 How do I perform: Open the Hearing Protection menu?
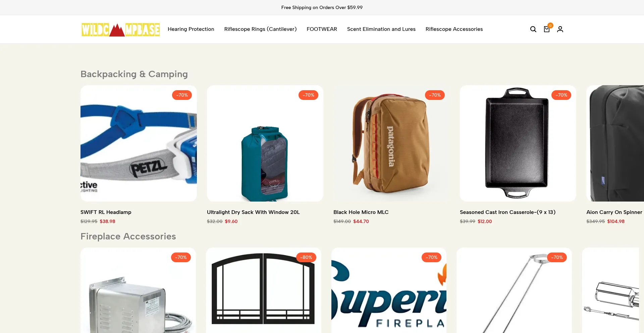191,29
